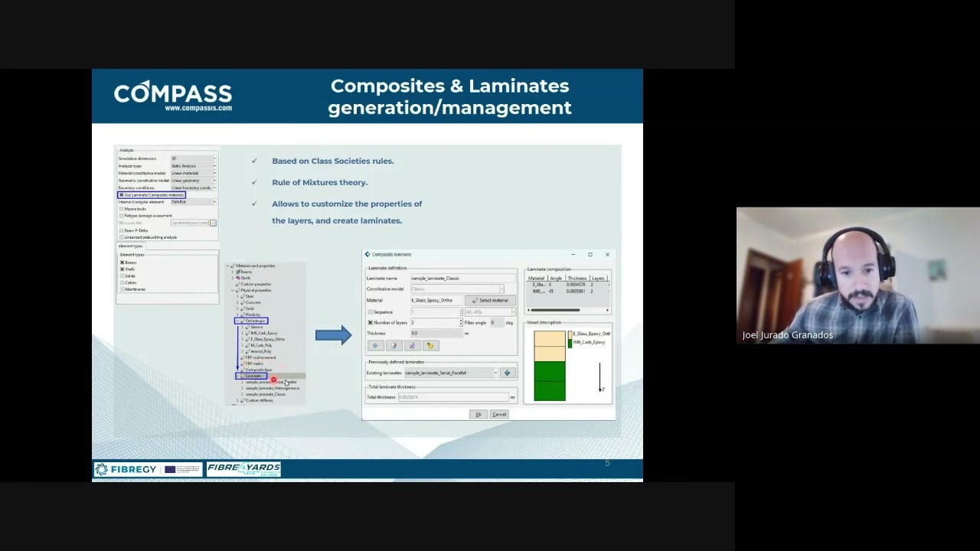Image resolution: width=980 pixels, height=551 pixels.
Task: Click the Thickness column header
Action: coord(577,278)
